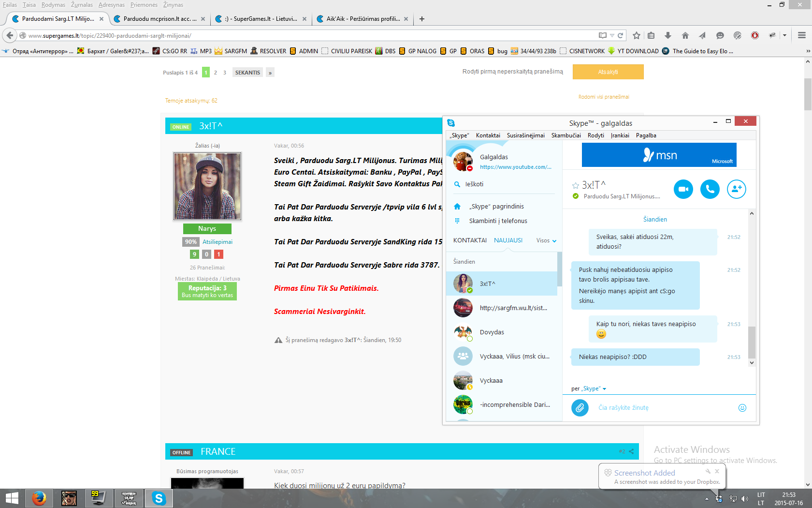Click the web page vertical scrollbar thumb
Image resolution: width=812 pixels, height=508 pixels.
(x=808, y=94)
